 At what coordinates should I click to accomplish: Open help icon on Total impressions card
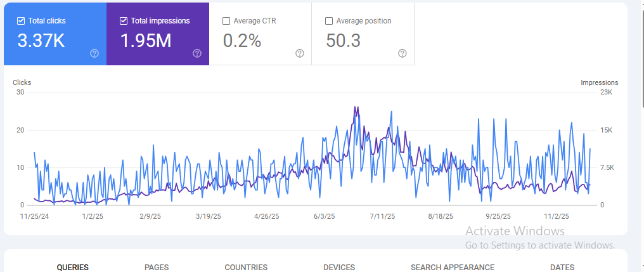(x=197, y=53)
